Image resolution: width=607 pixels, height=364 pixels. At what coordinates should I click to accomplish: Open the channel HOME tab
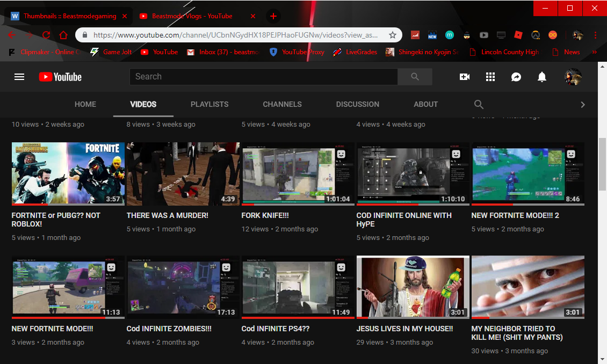point(85,104)
